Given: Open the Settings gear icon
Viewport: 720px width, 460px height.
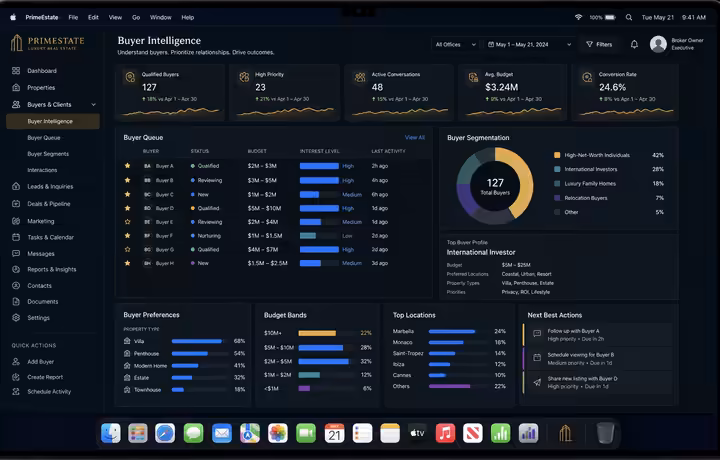Looking at the screenshot, I should click(16, 318).
